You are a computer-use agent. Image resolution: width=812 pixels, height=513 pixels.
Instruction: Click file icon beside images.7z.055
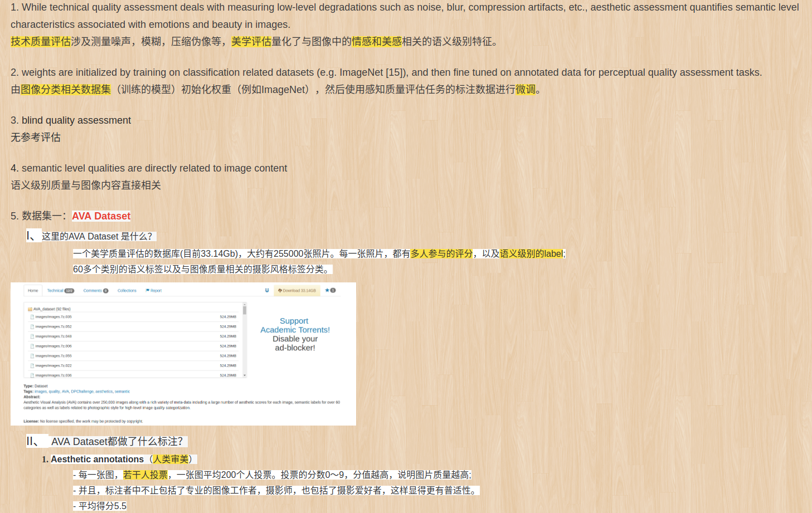(x=32, y=356)
